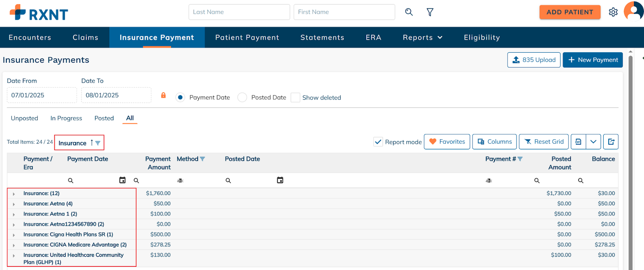The image size is (644, 270).
Task: Click the New Payment button
Action: click(592, 60)
